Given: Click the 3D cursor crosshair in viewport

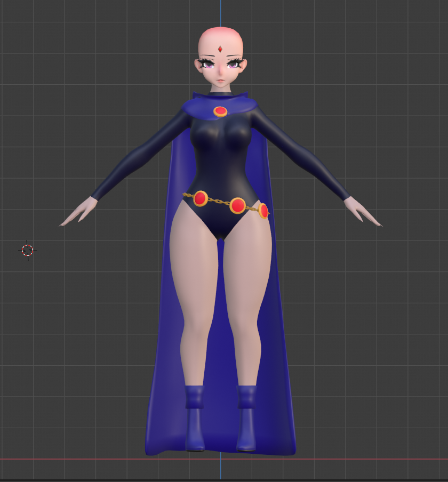Looking at the screenshot, I should click(27, 250).
